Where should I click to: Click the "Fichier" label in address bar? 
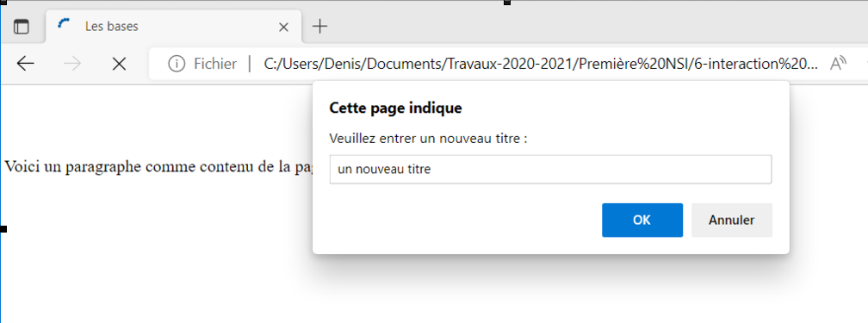tap(215, 65)
